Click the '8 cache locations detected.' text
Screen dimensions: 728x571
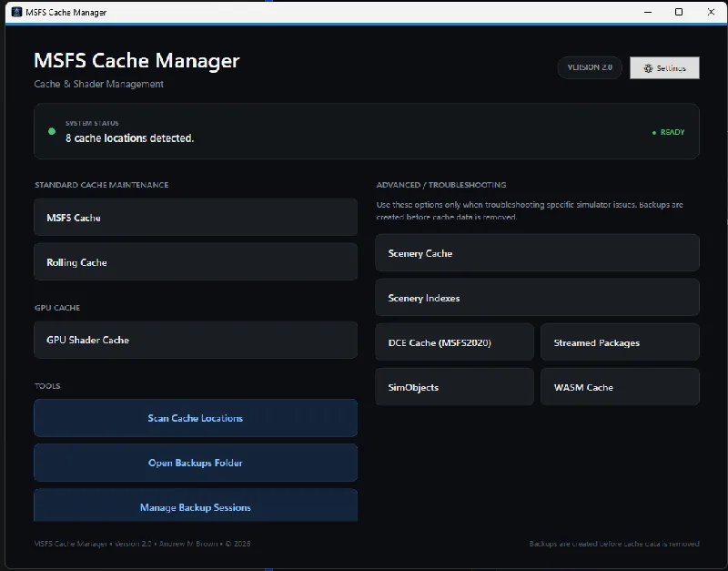pyautogui.click(x=129, y=138)
